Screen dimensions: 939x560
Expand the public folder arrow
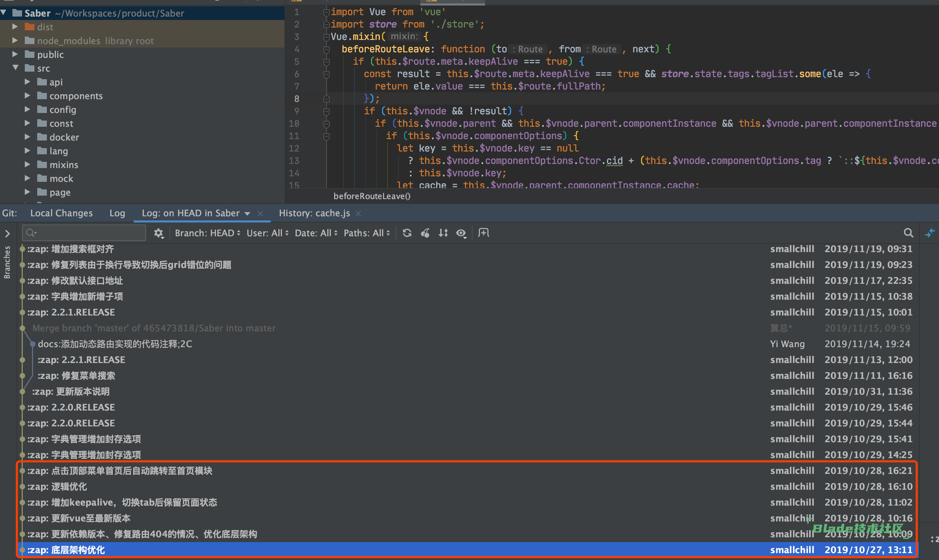coord(15,54)
